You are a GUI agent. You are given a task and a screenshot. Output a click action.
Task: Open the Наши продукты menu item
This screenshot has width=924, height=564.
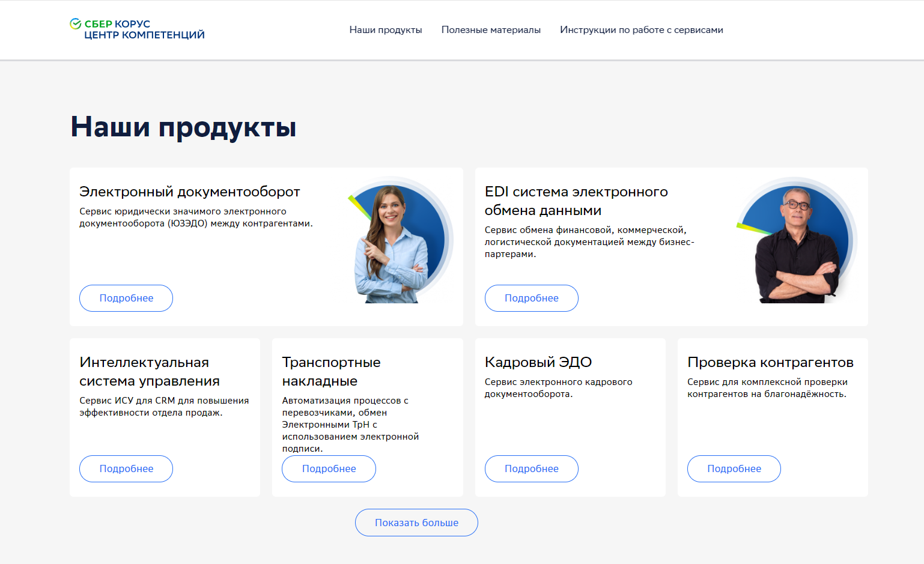[x=386, y=29]
